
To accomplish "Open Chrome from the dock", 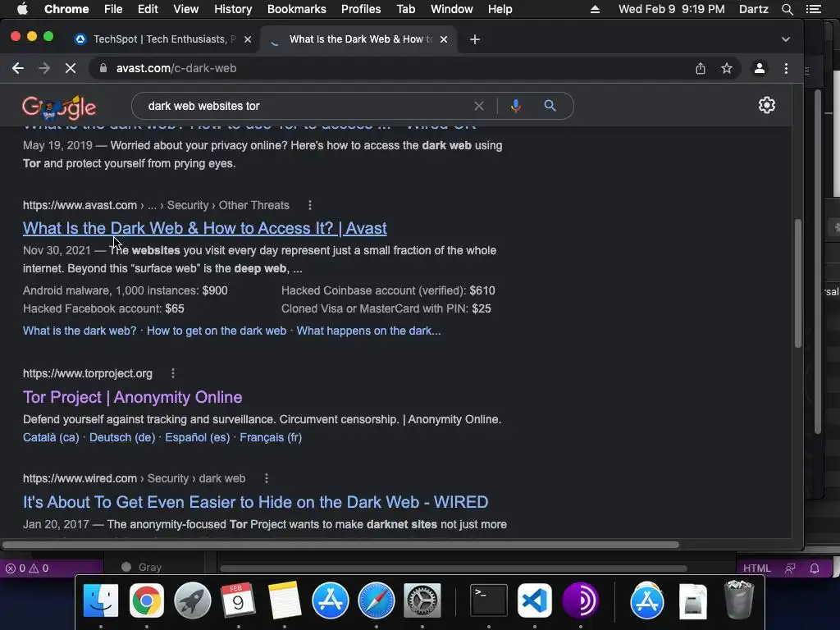I will click(146, 600).
